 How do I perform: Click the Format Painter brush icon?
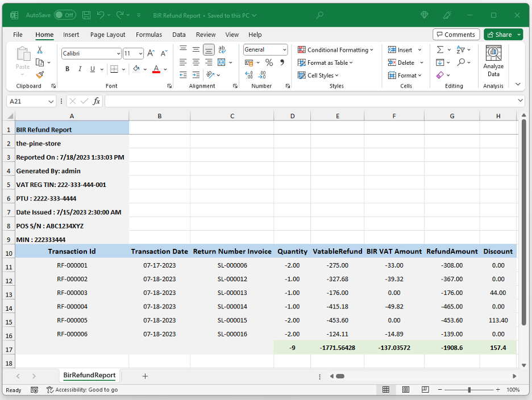[x=40, y=74]
